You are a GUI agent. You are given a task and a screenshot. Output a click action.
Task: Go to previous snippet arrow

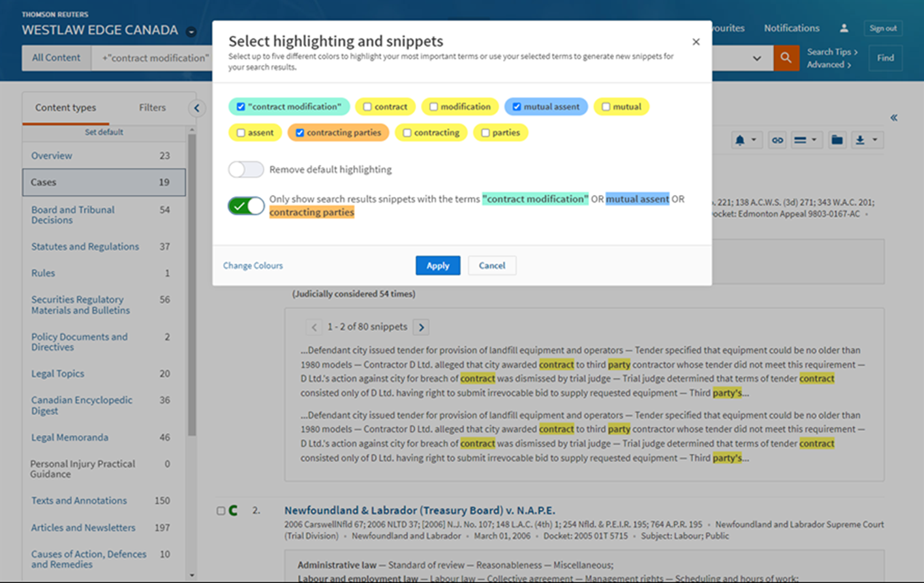314,327
